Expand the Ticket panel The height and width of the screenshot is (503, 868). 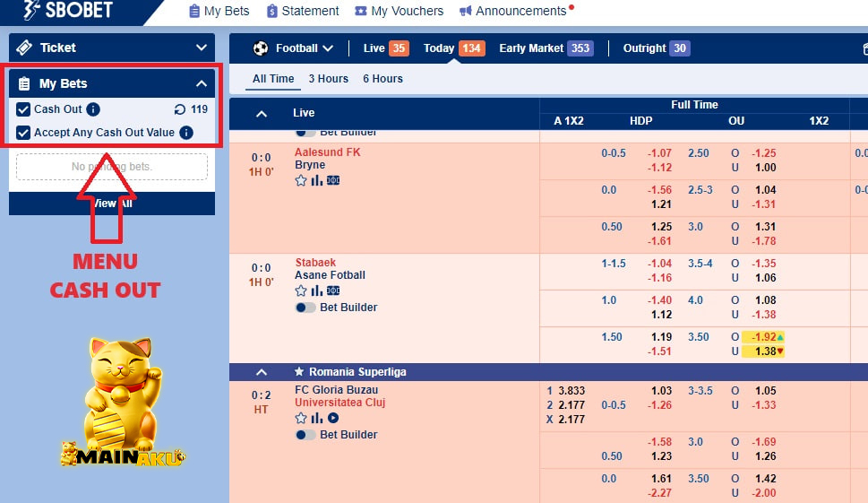[202, 48]
